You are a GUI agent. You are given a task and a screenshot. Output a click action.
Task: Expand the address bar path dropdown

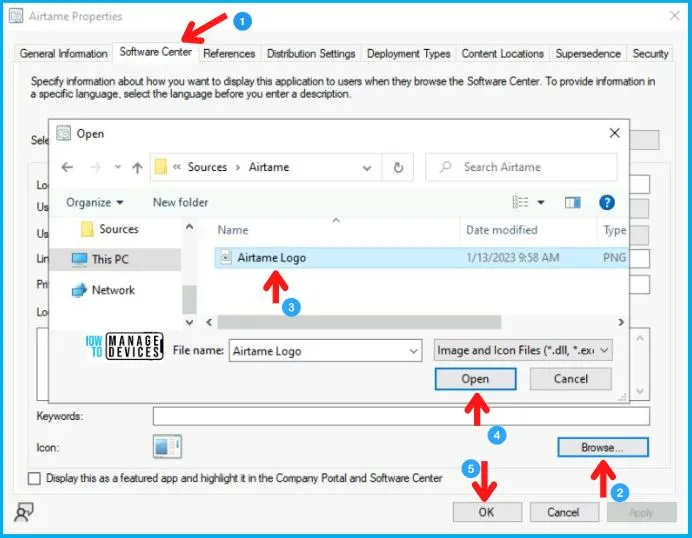coord(367,168)
